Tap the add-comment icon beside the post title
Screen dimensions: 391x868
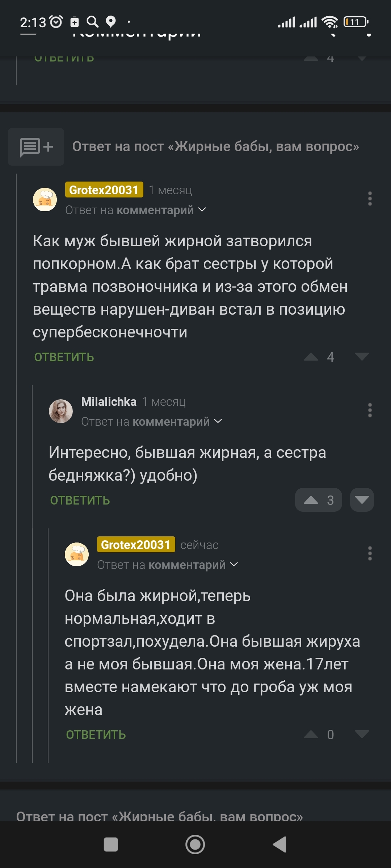[x=36, y=147]
